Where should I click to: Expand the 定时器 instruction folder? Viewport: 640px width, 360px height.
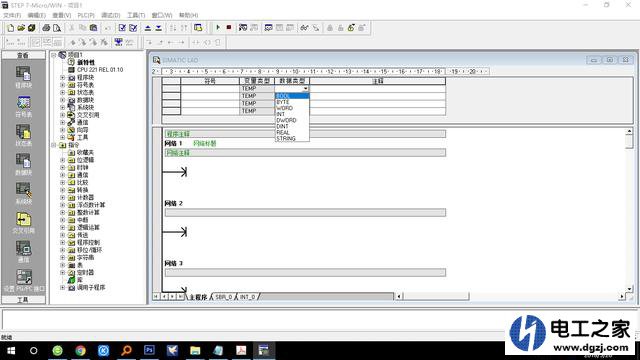(62, 273)
